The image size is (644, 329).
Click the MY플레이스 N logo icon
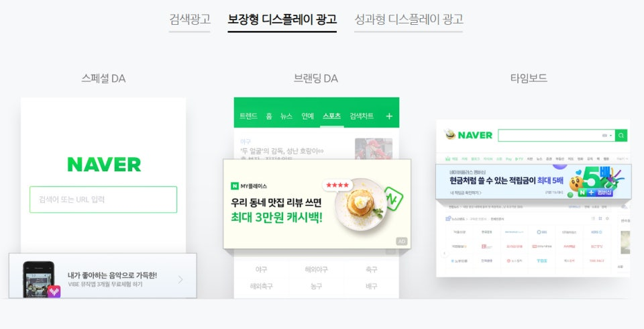point(235,186)
